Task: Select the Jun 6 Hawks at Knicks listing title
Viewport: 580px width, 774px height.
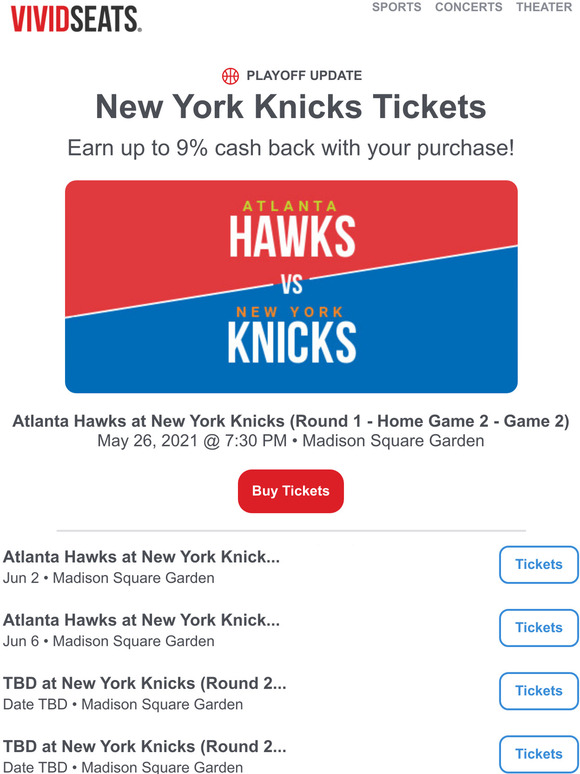Action: click(141, 620)
